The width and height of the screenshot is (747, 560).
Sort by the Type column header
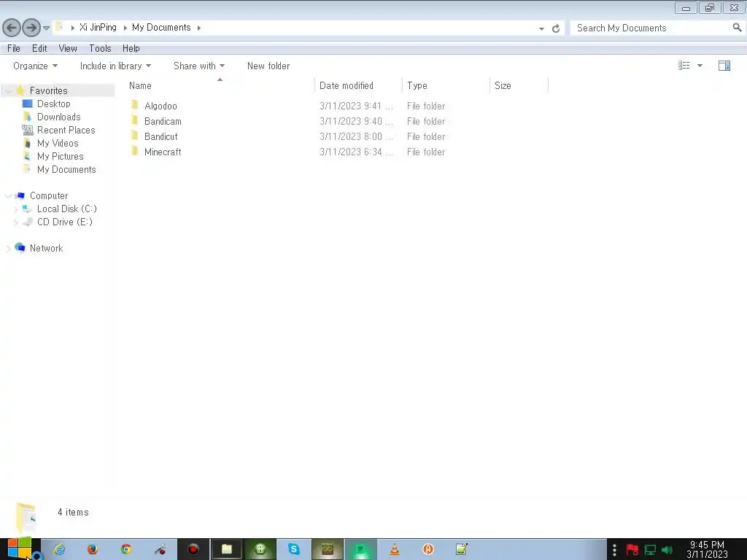point(446,86)
